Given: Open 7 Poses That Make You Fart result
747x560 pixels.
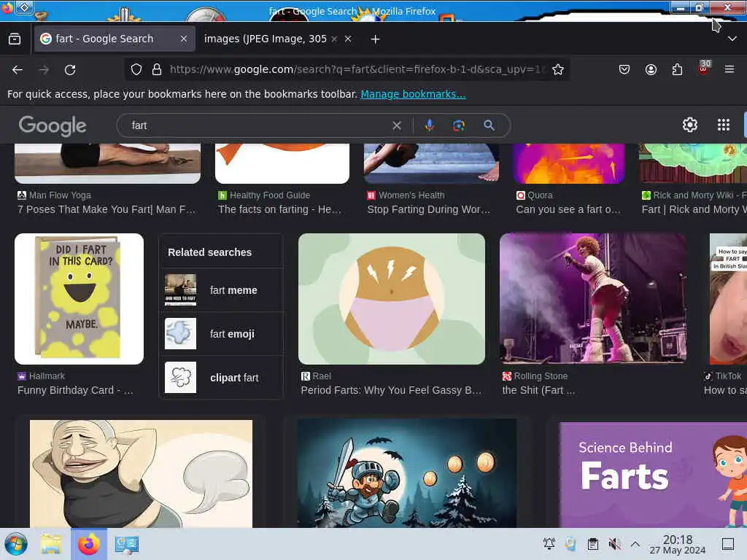Looking at the screenshot, I should pyautogui.click(x=107, y=209).
